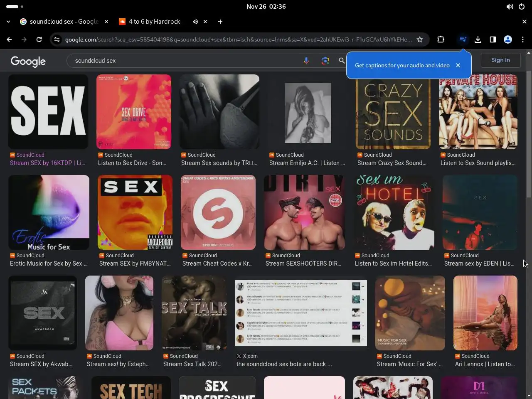The height and width of the screenshot is (399, 532).
Task: Click the search magnifier icon
Action: pyautogui.click(x=342, y=61)
